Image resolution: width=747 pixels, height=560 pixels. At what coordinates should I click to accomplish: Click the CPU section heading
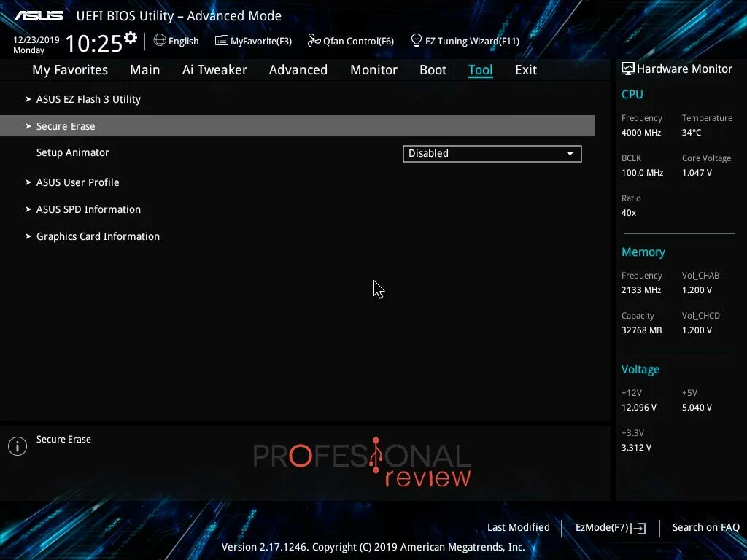(632, 94)
